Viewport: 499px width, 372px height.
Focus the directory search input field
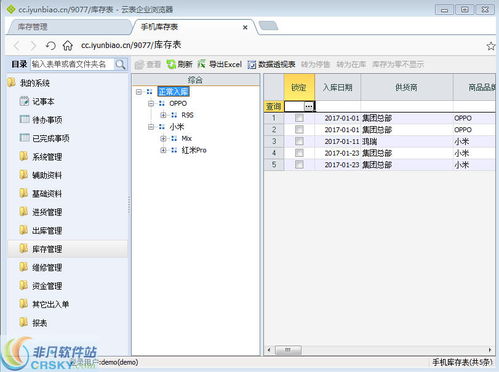(x=72, y=64)
